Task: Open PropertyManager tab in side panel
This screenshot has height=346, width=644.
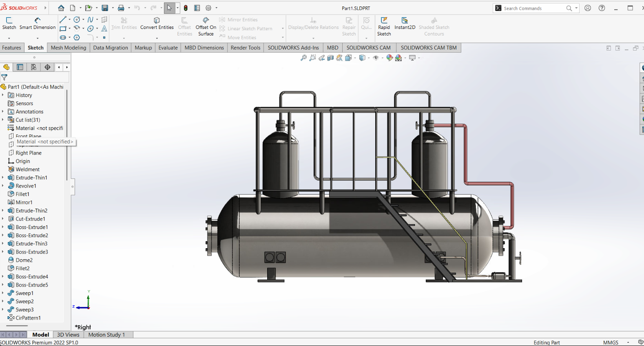Action: (20, 67)
